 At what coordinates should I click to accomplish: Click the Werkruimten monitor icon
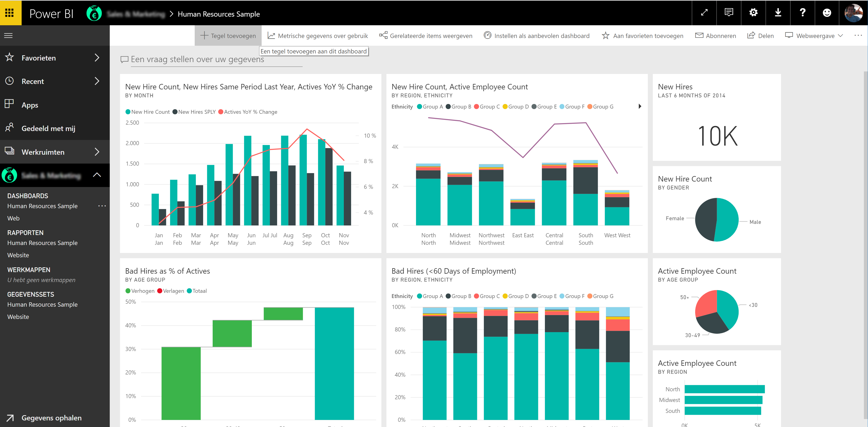point(9,151)
